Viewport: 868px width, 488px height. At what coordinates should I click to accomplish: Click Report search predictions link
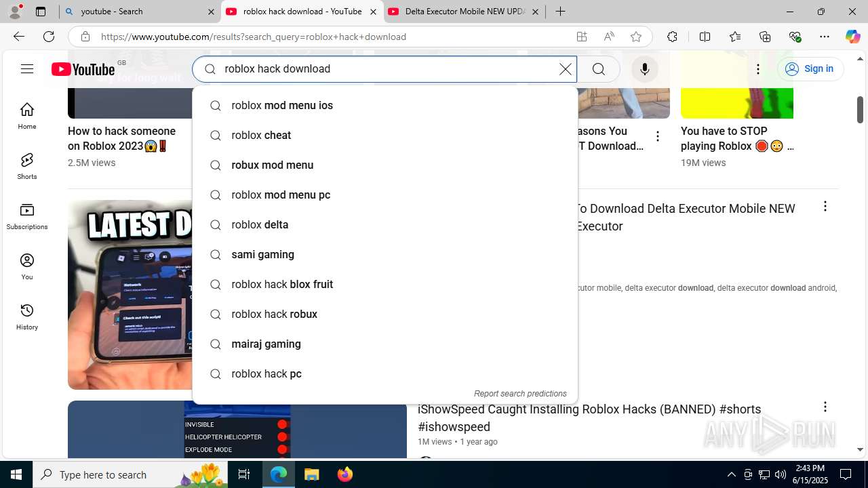coord(520,394)
